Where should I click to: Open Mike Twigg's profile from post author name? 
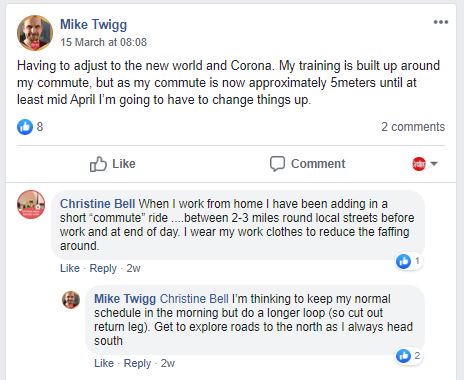[x=93, y=25]
